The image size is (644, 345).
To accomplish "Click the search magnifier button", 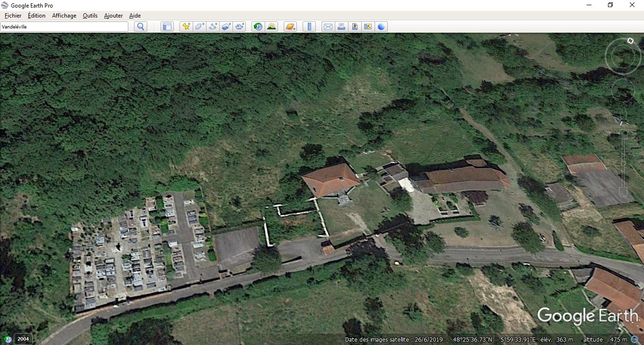I will [x=141, y=27].
